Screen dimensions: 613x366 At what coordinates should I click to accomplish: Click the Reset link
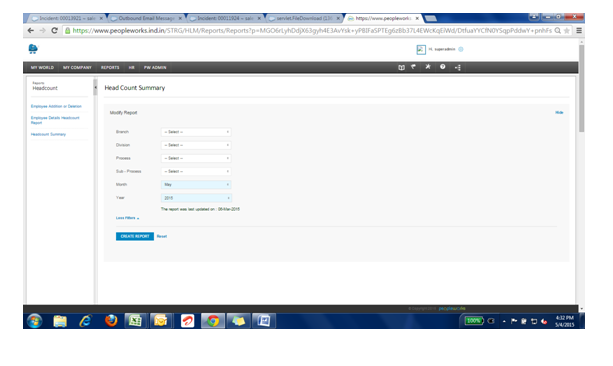click(x=162, y=236)
